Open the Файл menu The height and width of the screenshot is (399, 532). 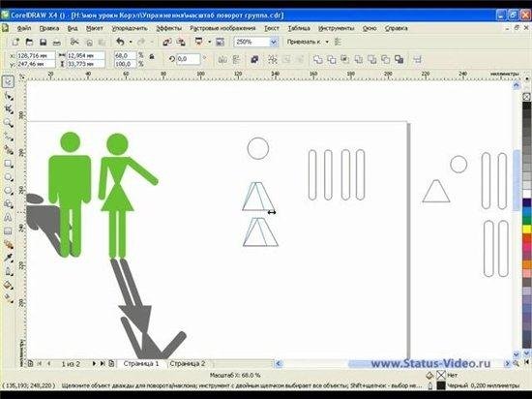tap(24, 28)
